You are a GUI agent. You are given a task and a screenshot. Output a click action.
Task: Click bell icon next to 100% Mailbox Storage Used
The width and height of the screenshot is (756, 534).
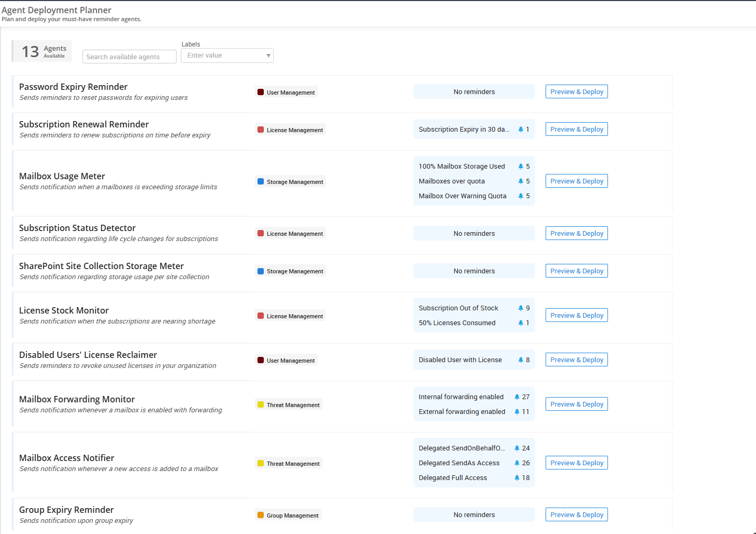click(521, 167)
